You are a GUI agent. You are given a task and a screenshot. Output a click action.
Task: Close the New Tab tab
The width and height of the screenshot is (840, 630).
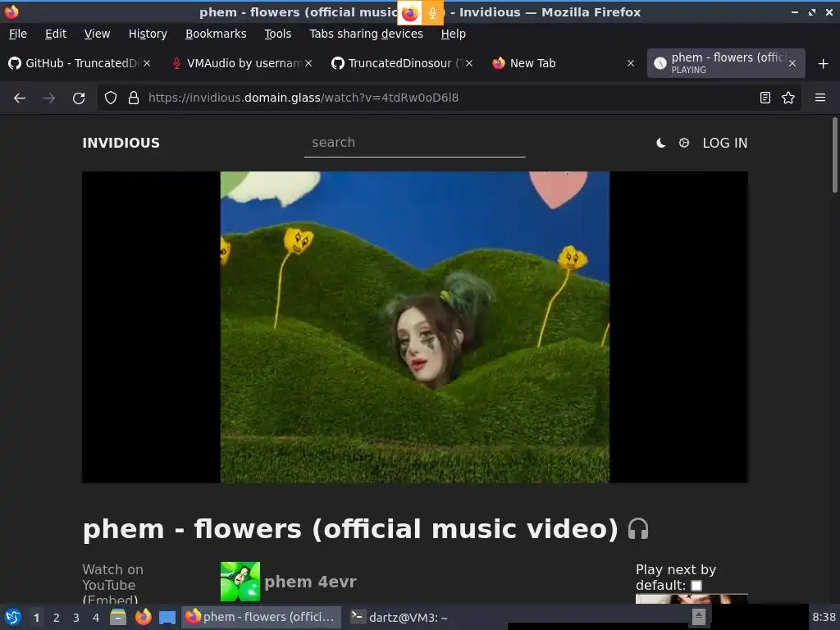[631, 63]
